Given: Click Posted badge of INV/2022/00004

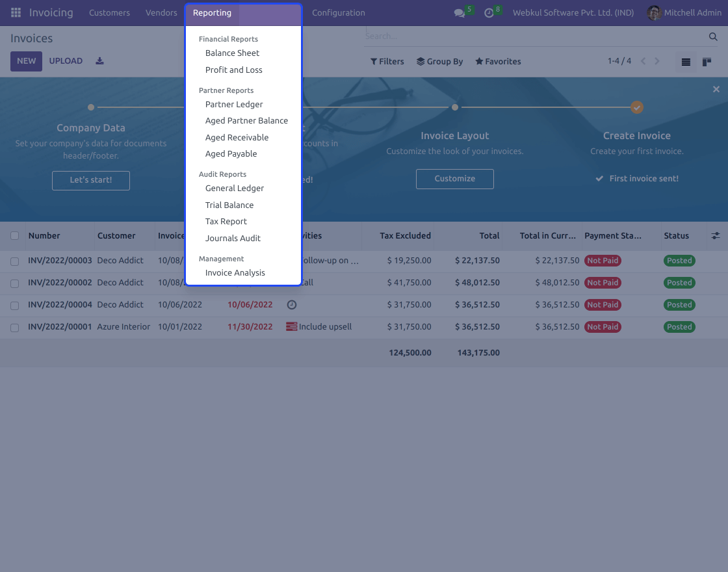Looking at the screenshot, I should click(x=679, y=305).
